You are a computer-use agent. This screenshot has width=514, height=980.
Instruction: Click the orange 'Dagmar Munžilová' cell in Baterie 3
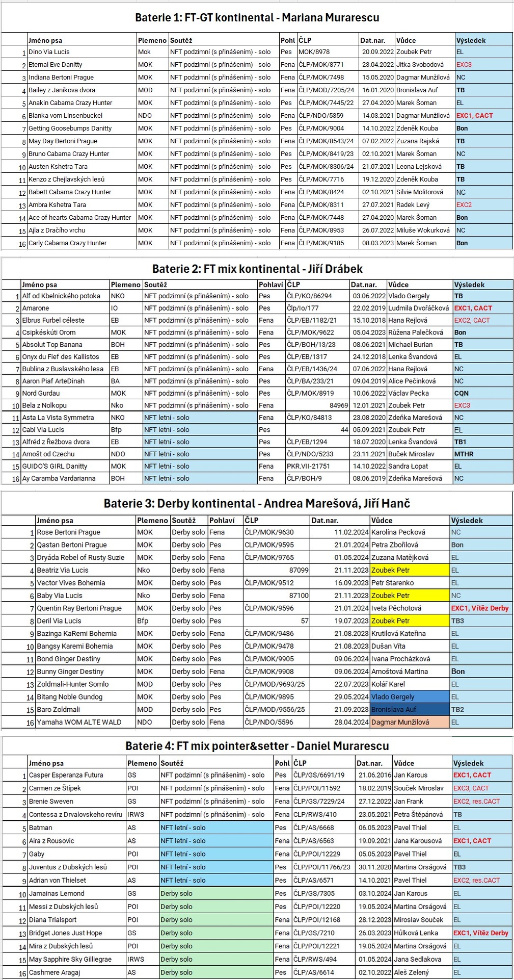(x=410, y=723)
